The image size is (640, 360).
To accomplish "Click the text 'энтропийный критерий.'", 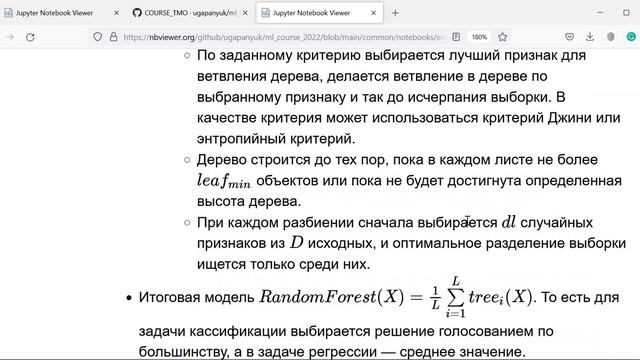I will [276, 139].
